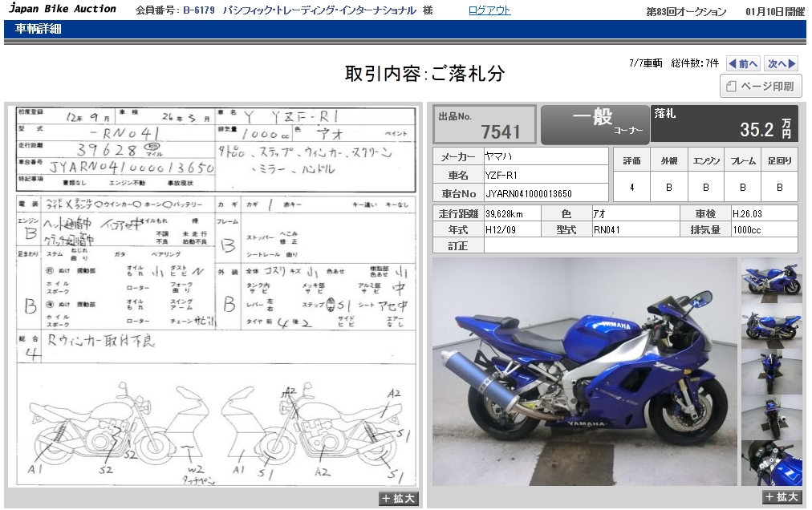Click the 総件数:7件 total count

[695, 63]
